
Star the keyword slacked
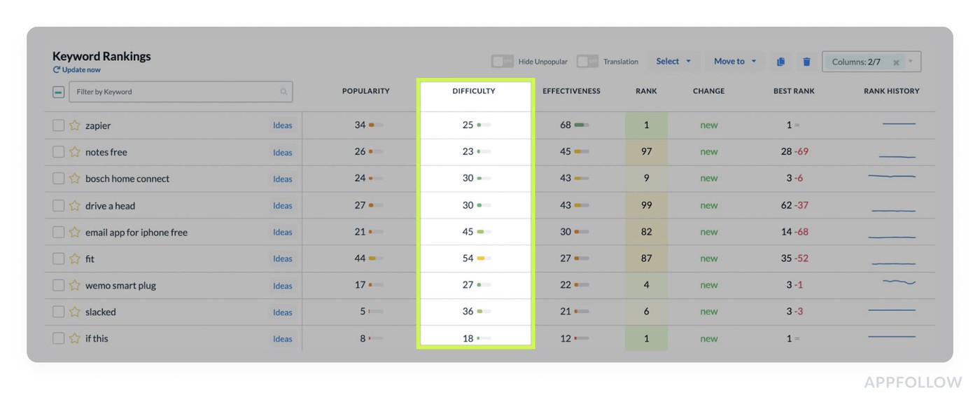[x=76, y=312]
